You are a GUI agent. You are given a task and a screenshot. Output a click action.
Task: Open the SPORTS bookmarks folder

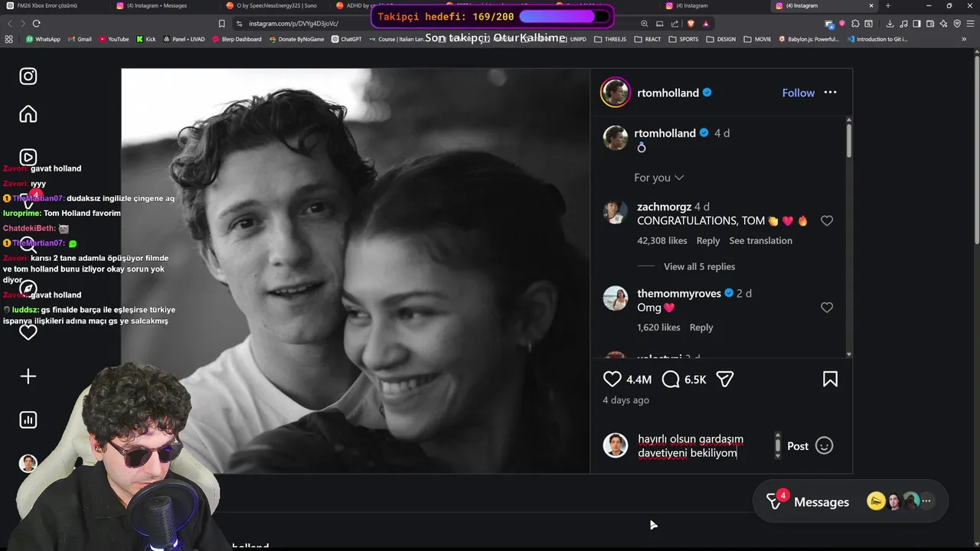click(x=683, y=39)
